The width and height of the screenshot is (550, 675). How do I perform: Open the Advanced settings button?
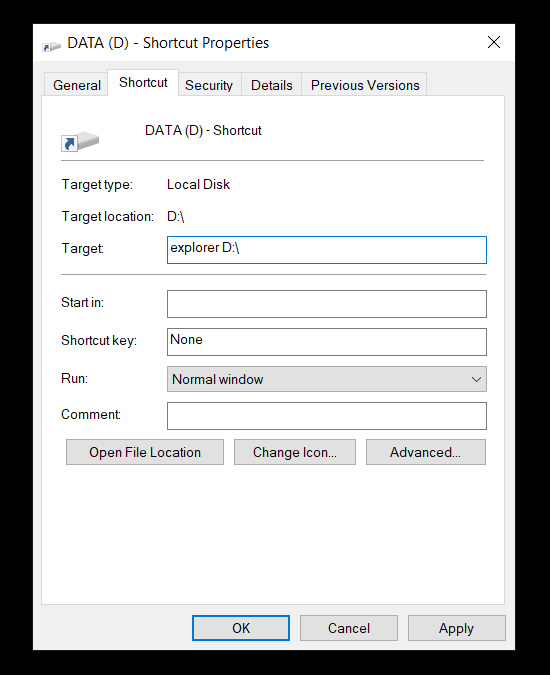[426, 452]
